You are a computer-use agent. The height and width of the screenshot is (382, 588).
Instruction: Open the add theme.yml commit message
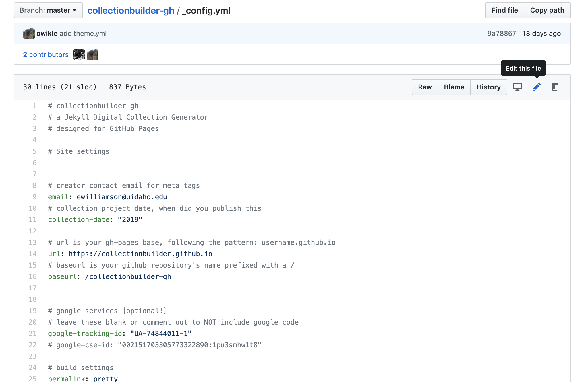coord(83,34)
